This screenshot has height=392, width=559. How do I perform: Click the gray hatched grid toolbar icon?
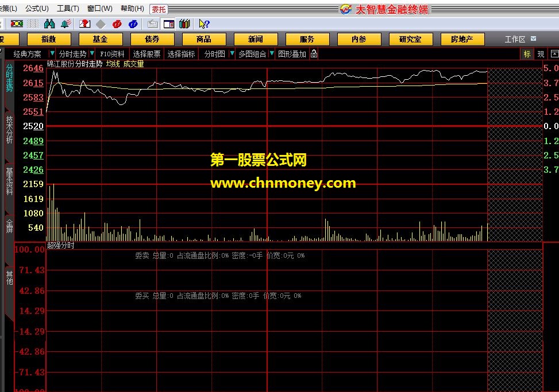[33, 24]
